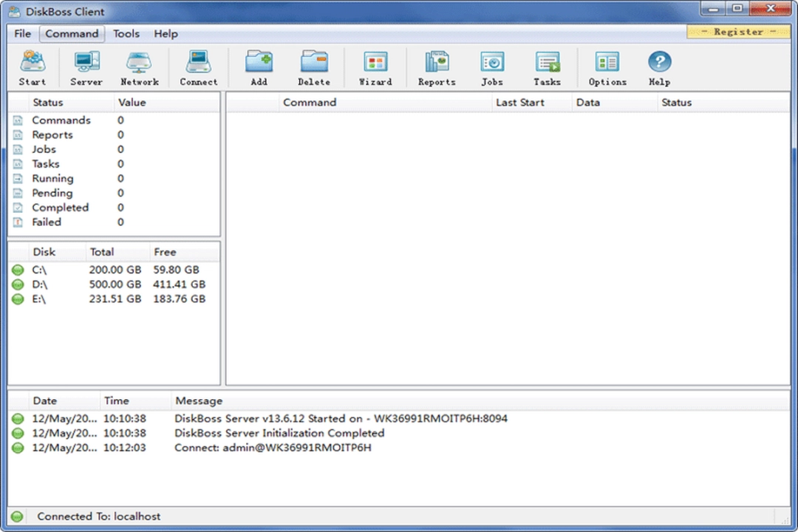Open the Command menu
Viewport: 798px width, 532px height.
[x=72, y=33]
